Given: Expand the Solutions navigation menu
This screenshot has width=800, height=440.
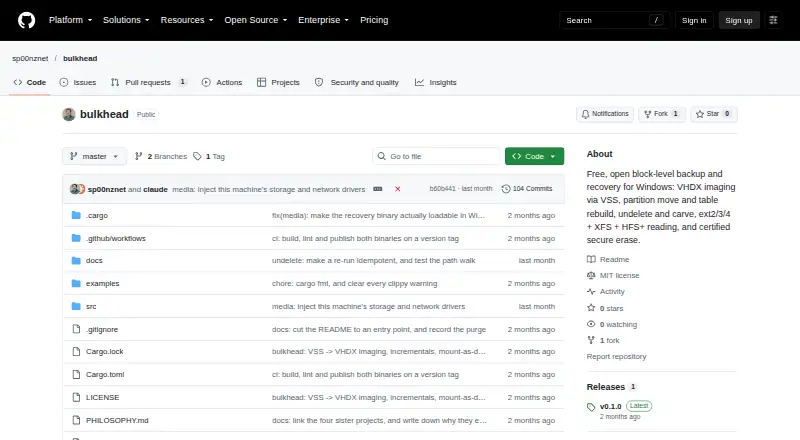Looking at the screenshot, I should [x=126, y=20].
